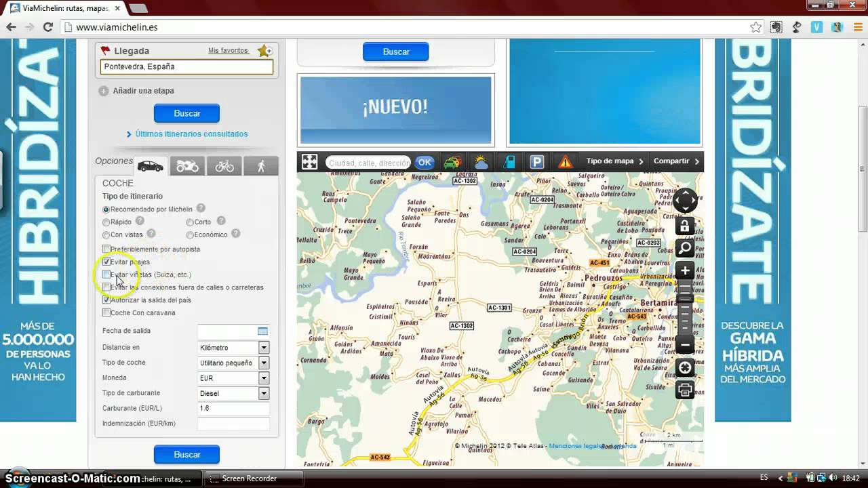Show parking locations on map
Image resolution: width=868 pixels, height=488 pixels.
click(x=537, y=162)
